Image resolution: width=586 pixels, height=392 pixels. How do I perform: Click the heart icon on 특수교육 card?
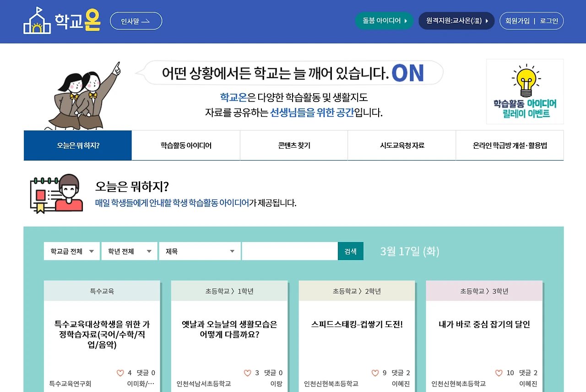point(120,373)
